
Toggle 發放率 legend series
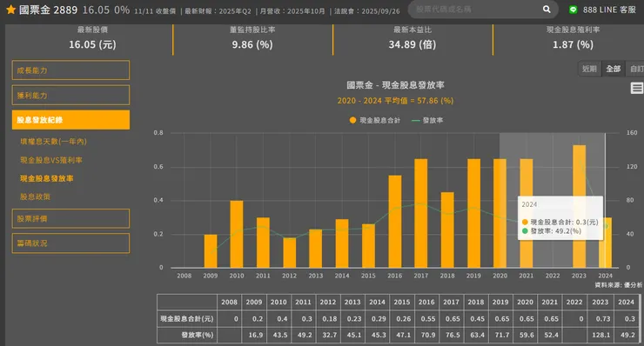(x=427, y=120)
